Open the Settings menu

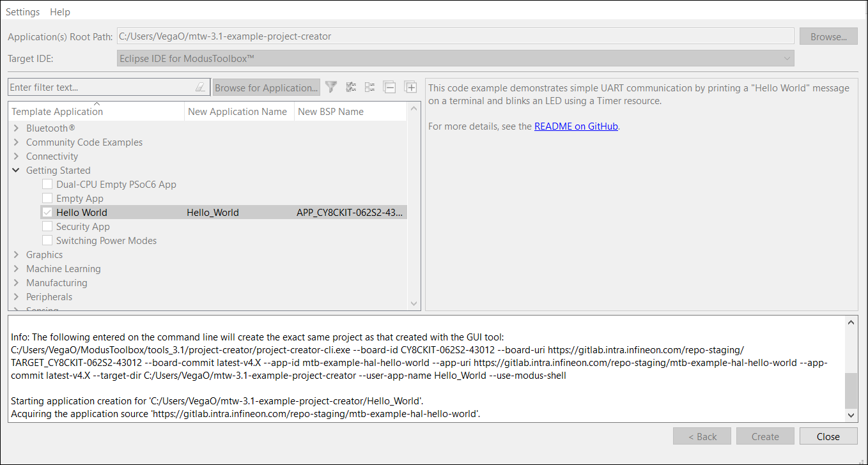(22, 11)
